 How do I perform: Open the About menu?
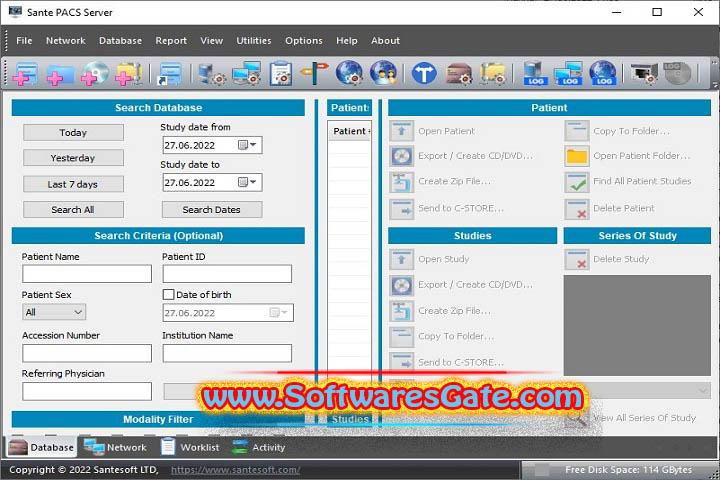[385, 40]
